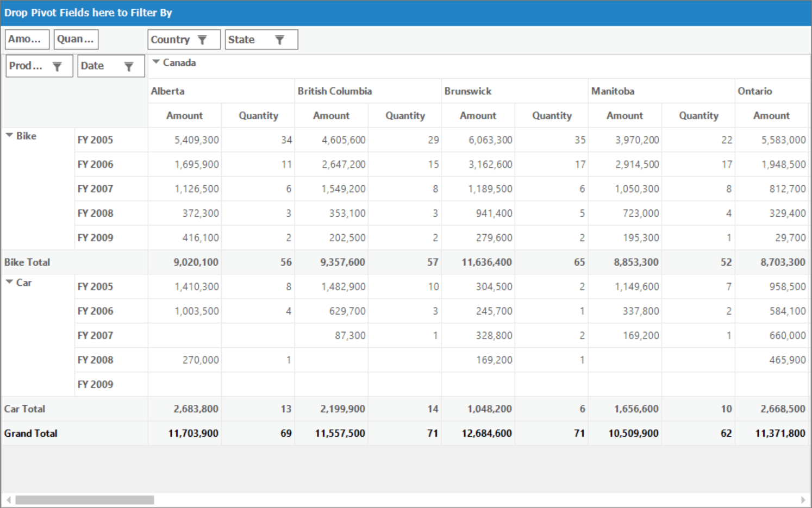The image size is (812, 508).
Task: Click the scrollbar's right arrow
Action: click(x=803, y=500)
